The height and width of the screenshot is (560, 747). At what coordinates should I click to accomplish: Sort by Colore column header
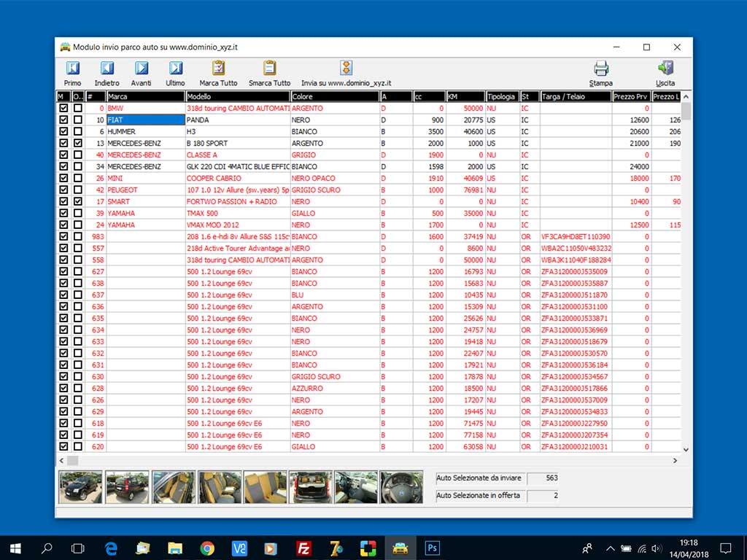(x=335, y=97)
